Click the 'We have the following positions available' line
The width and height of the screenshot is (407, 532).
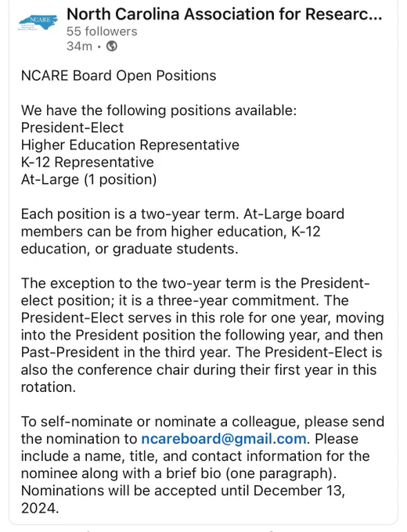click(159, 110)
